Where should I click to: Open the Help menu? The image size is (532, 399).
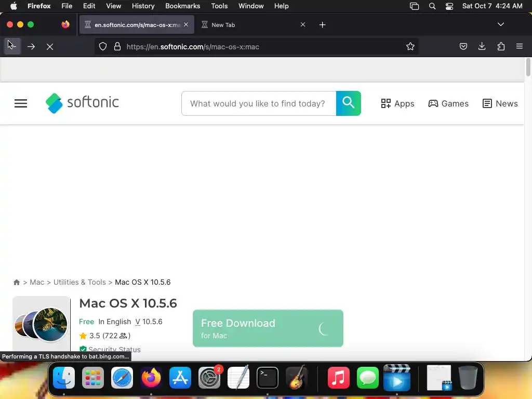(282, 6)
